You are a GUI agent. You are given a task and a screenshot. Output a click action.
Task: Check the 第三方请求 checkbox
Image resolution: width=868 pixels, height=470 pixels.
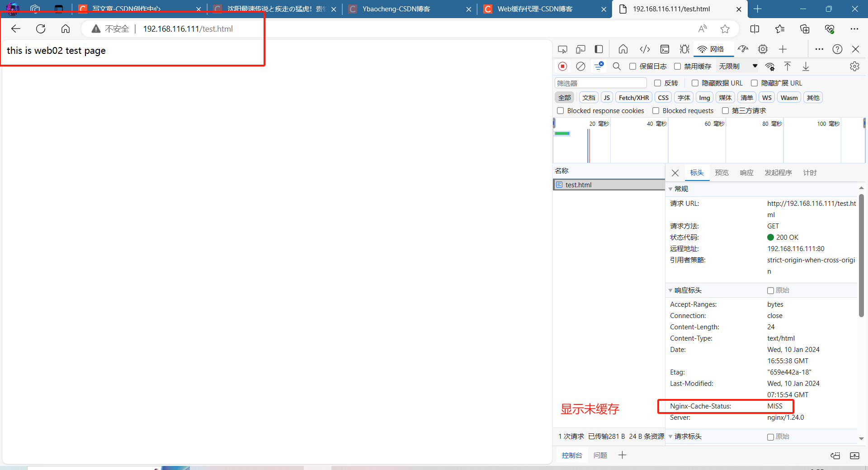[x=726, y=111]
